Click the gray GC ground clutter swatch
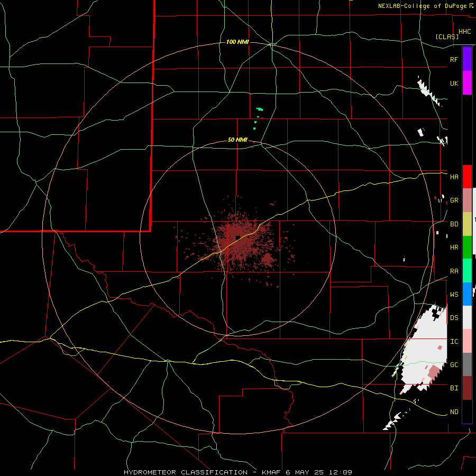The width and height of the screenshot is (476, 476). [x=467, y=364]
